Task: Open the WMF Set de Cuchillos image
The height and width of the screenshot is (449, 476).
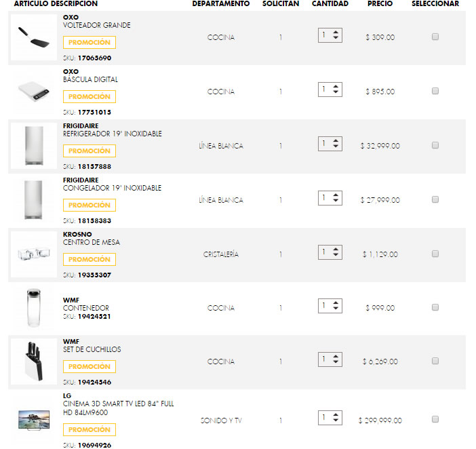Action: point(34,361)
